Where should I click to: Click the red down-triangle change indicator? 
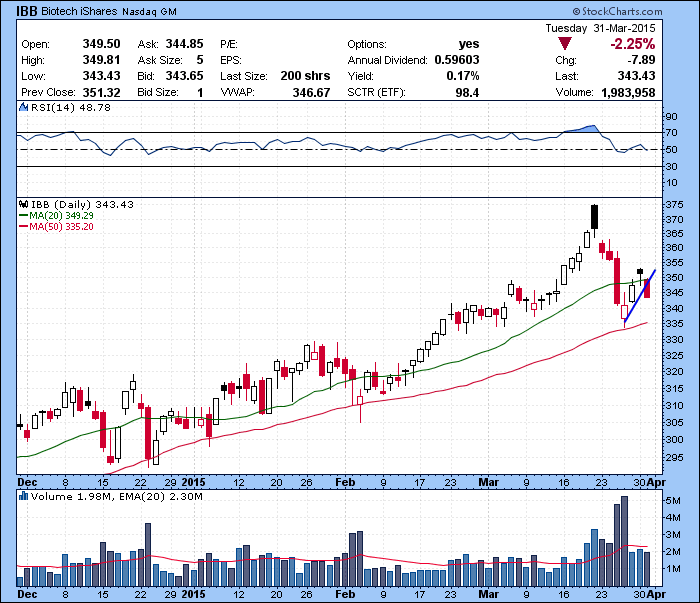[x=565, y=44]
